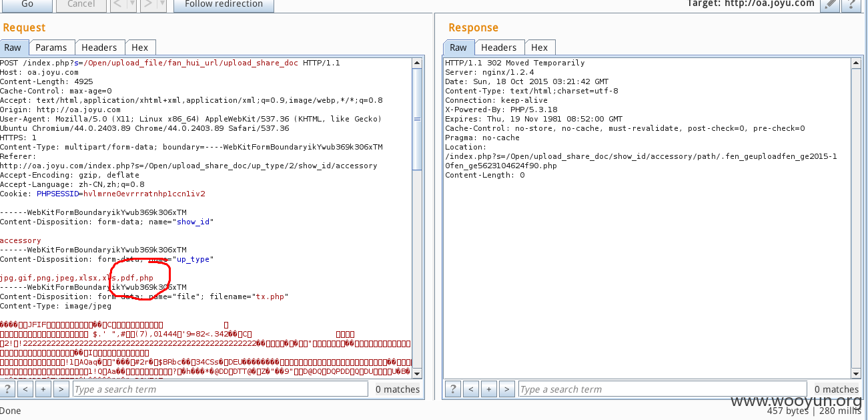
Task: Open the history forward dropdown arrow
Action: point(161,4)
